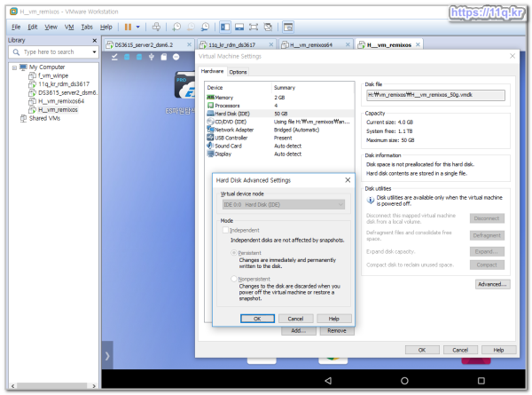Open the Tabs menu
Image resolution: width=532 pixels, height=395 pixels.
pyautogui.click(x=87, y=27)
